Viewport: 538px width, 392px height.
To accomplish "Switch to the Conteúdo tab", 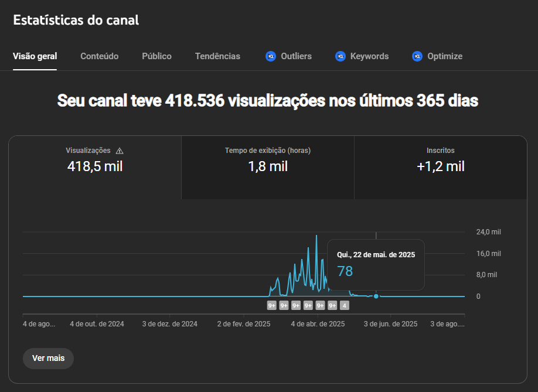I will pos(100,56).
